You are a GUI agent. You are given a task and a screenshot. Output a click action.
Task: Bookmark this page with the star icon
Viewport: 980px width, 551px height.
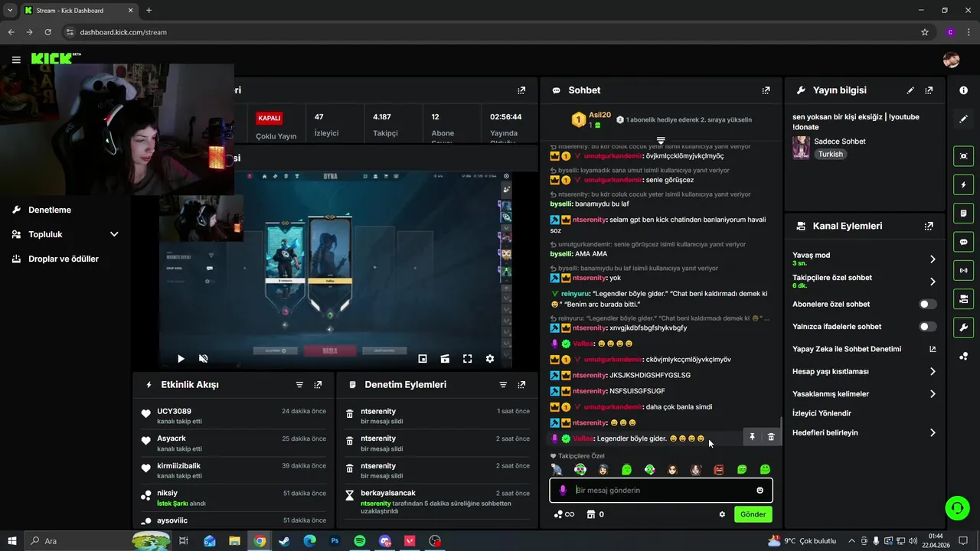[x=925, y=32]
